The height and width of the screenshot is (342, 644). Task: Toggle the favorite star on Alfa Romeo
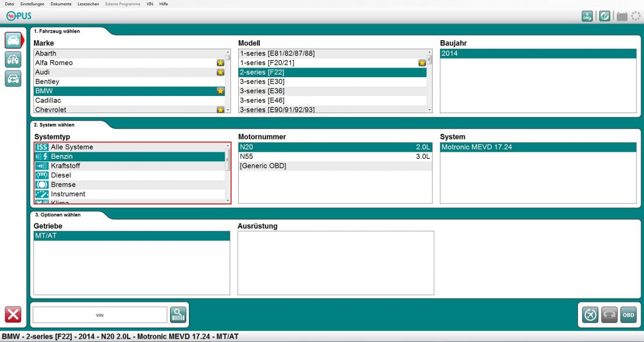pos(220,63)
